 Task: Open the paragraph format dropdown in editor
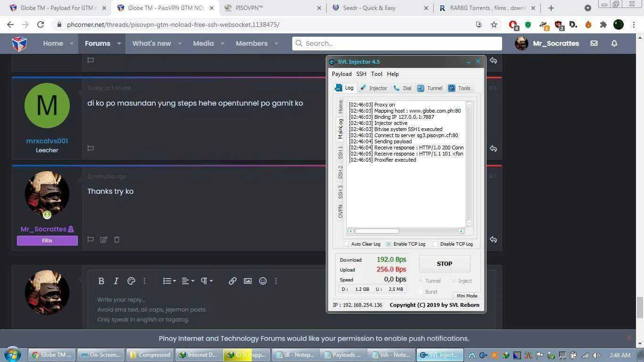207,281
